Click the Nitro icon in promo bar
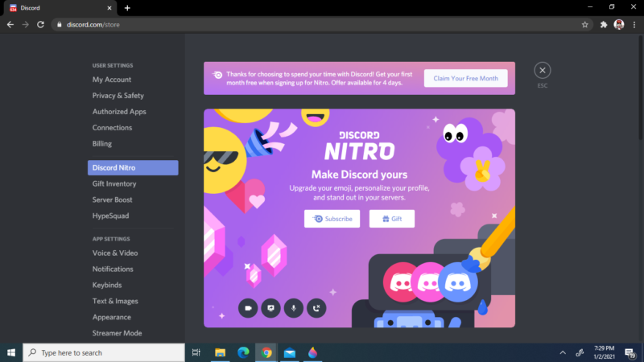 pyautogui.click(x=217, y=75)
